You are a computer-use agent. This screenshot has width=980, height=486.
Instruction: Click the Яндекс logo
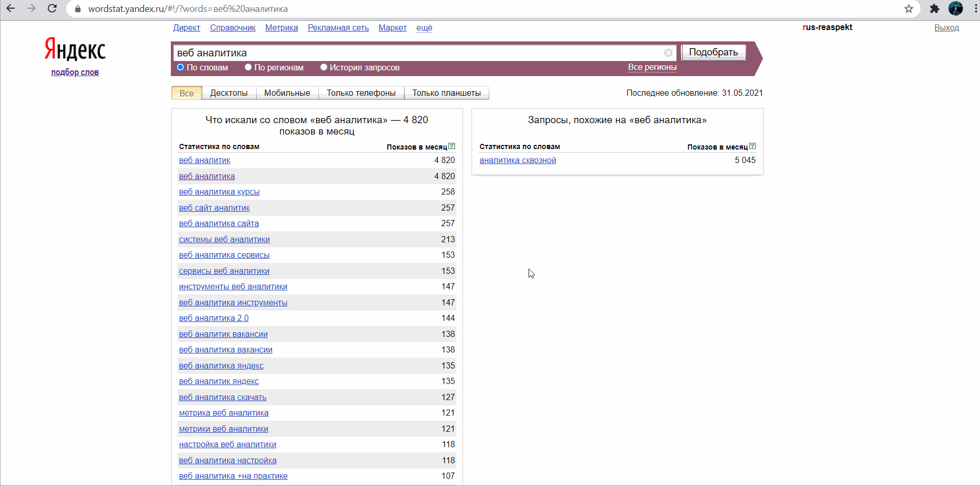(75, 50)
